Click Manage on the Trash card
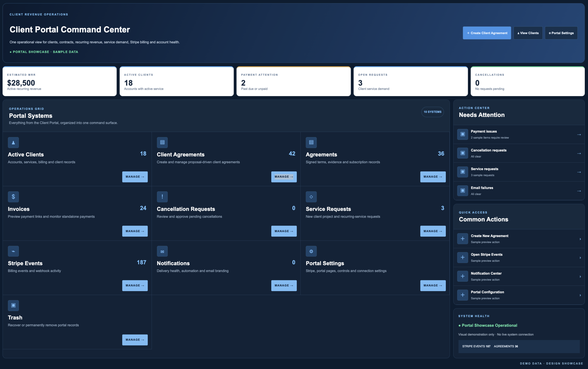Screen dimensions: 588x369 click(x=135, y=340)
